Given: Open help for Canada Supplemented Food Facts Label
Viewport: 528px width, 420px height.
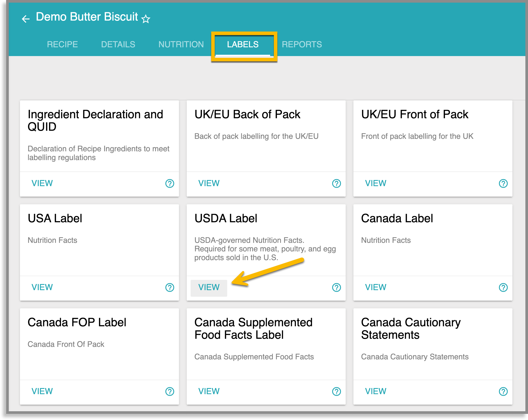Looking at the screenshot, I should pyautogui.click(x=336, y=391).
